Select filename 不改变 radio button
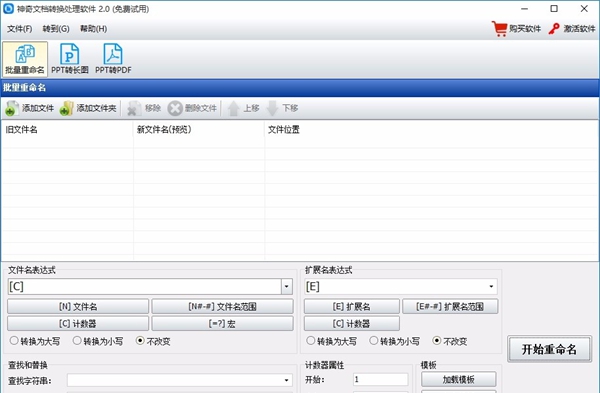The height and width of the screenshot is (393, 600). click(x=140, y=340)
